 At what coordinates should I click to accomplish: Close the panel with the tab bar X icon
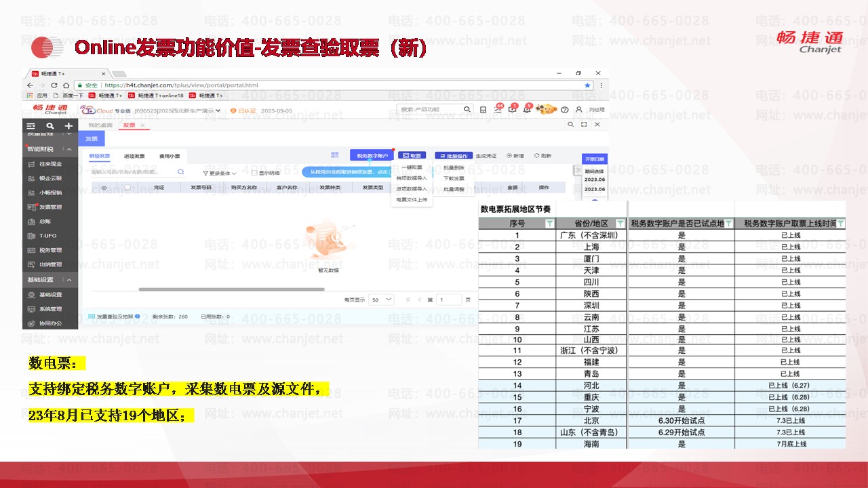pos(597,125)
